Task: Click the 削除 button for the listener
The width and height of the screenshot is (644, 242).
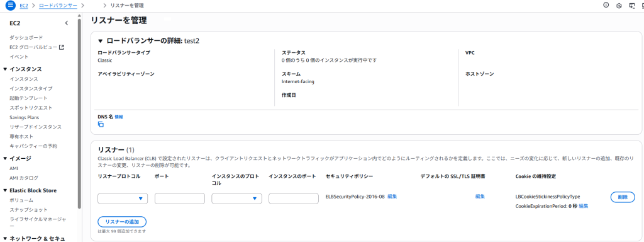Action: click(623, 197)
